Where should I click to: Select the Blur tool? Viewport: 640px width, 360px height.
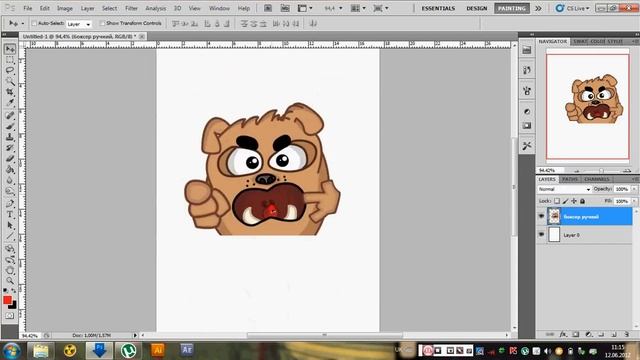10,180
